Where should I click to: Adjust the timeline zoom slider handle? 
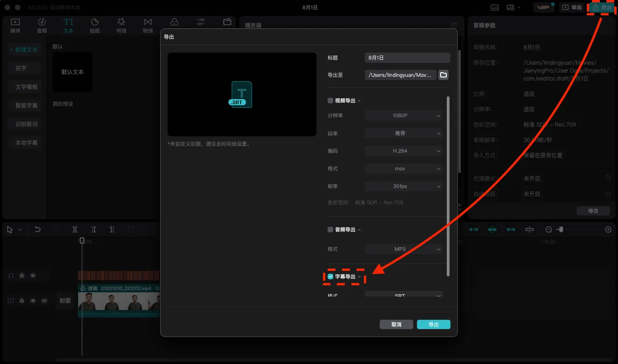point(562,229)
